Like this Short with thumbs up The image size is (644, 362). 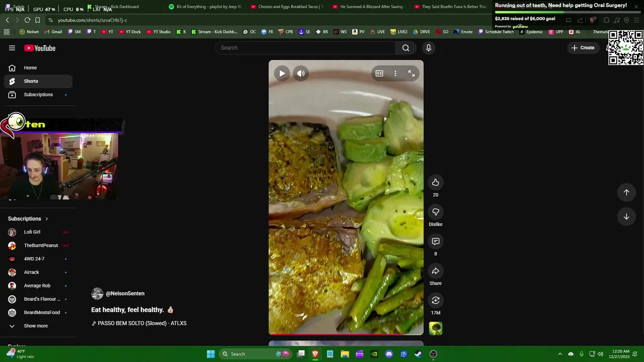pos(436,183)
